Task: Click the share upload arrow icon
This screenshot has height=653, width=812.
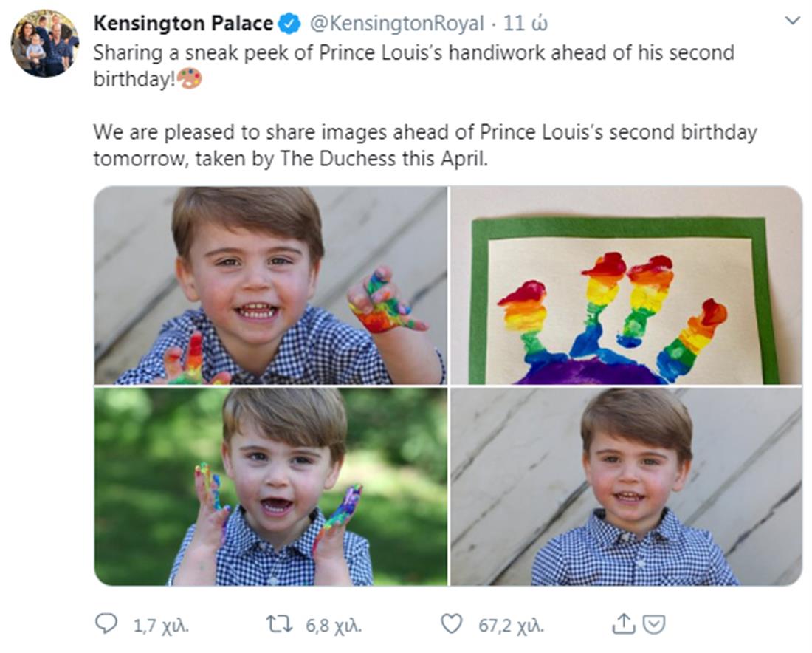Action: (x=623, y=625)
